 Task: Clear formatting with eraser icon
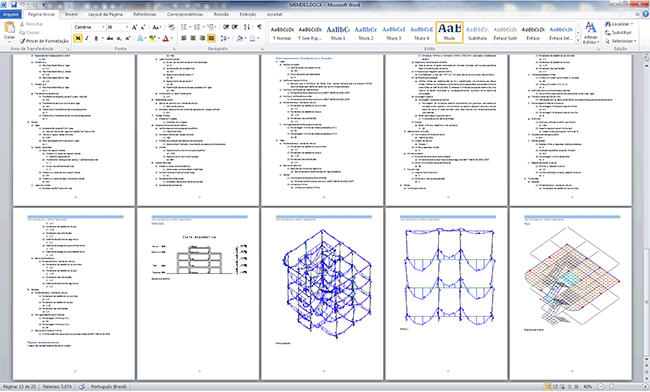(171, 27)
